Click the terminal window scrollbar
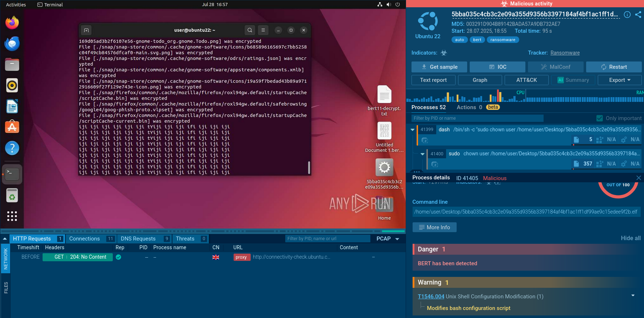644x318 pixels. tap(309, 168)
